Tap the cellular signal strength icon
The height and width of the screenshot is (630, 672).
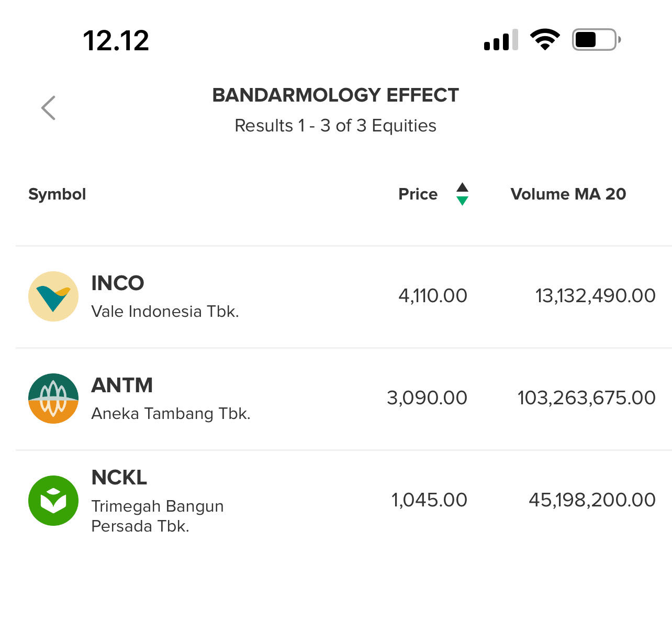(x=499, y=41)
